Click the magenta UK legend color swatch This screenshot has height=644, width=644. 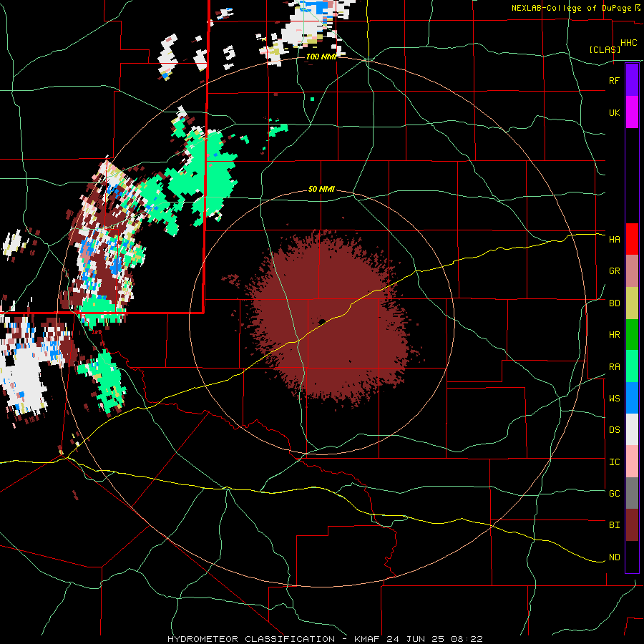pyautogui.click(x=632, y=112)
